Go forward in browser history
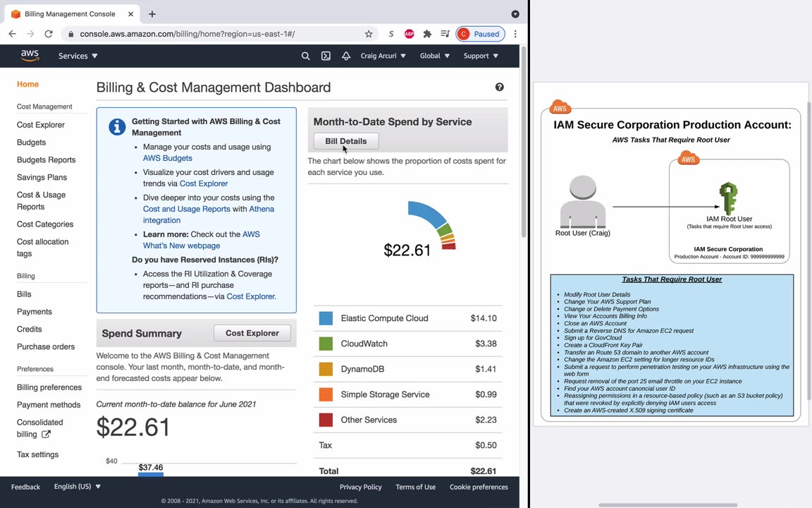This screenshot has height=508, width=812. 30,34
